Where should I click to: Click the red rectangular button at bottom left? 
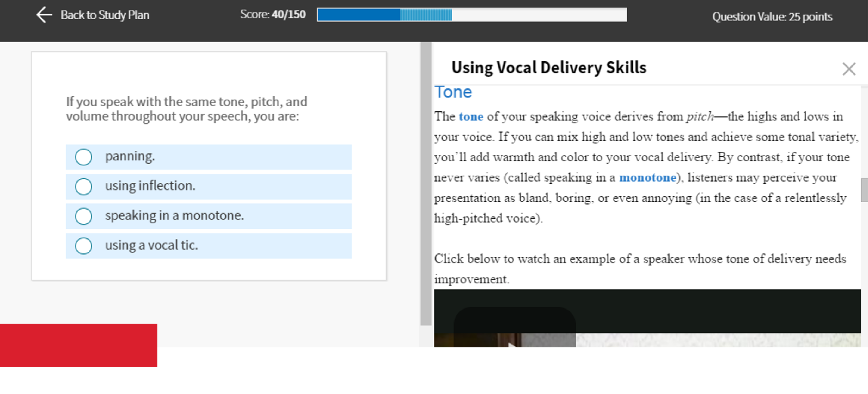[78, 345]
